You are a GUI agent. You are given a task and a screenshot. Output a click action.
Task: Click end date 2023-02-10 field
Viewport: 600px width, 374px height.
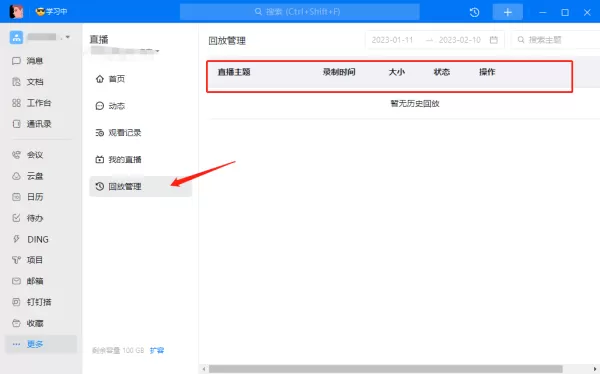tap(460, 40)
